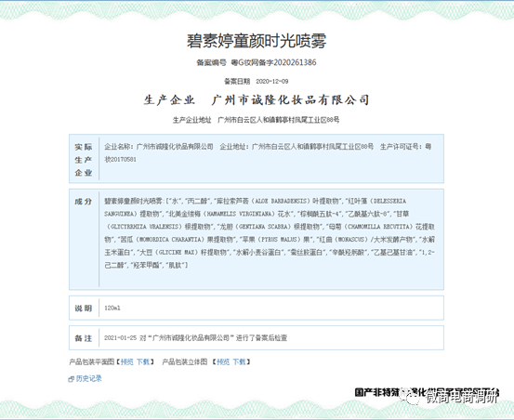Click the 生产企业地址 address line
Viewport: 514px width, 420px height.
(256, 120)
